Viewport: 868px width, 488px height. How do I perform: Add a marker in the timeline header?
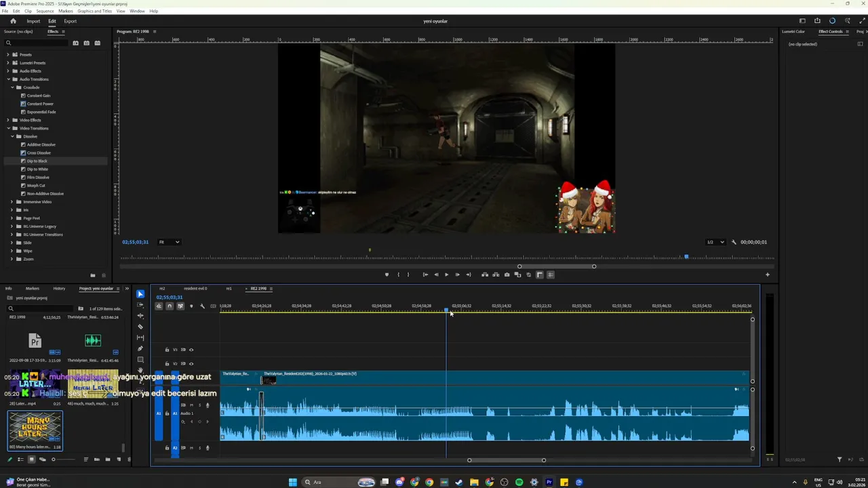(x=191, y=306)
